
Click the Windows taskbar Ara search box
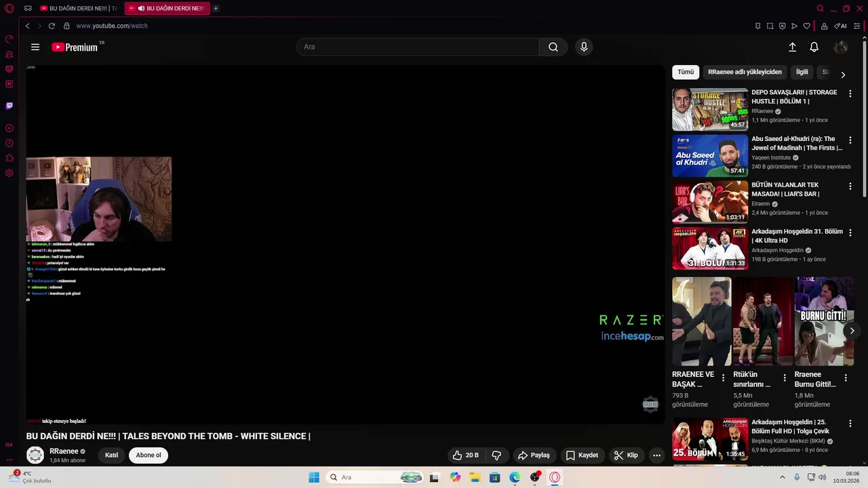point(375,477)
